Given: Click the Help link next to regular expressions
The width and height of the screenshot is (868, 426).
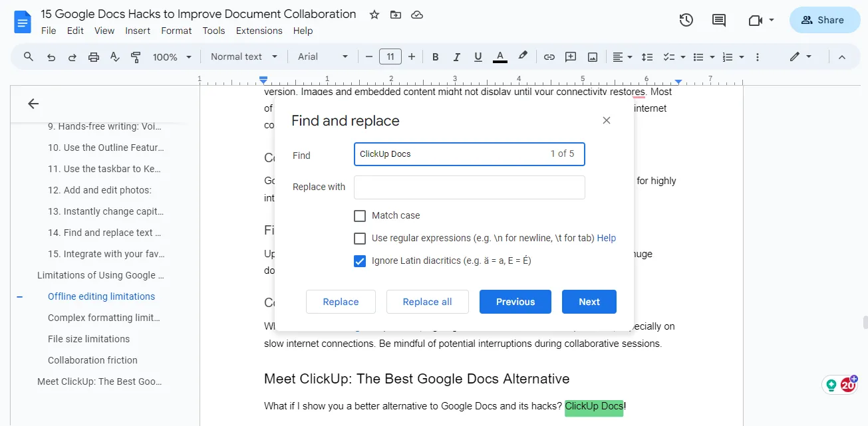Looking at the screenshot, I should pyautogui.click(x=606, y=238).
